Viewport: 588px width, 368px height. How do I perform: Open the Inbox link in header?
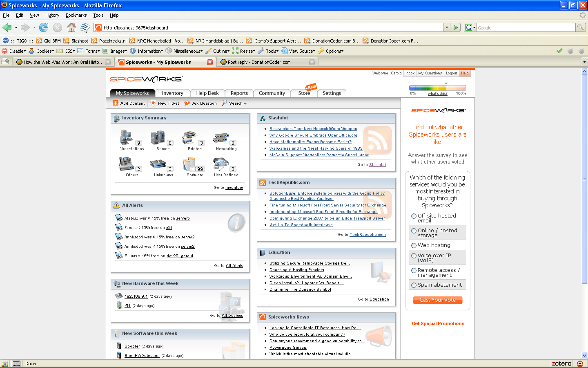[410, 73]
